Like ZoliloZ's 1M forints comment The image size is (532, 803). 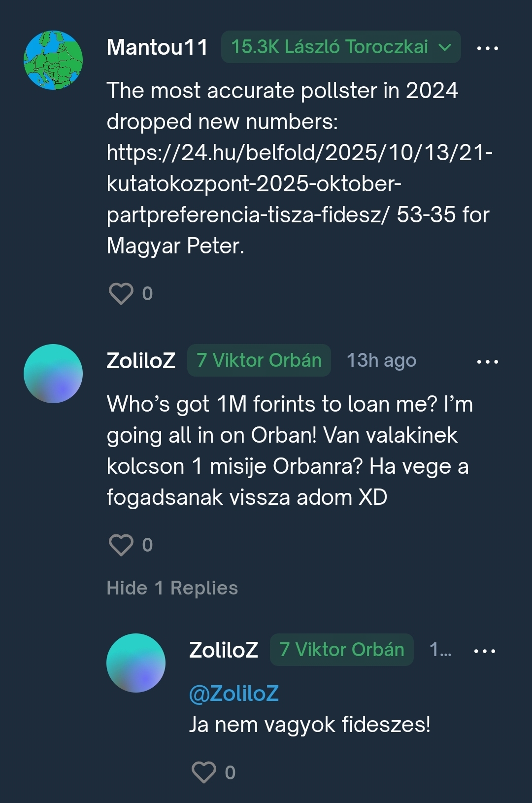(x=121, y=545)
